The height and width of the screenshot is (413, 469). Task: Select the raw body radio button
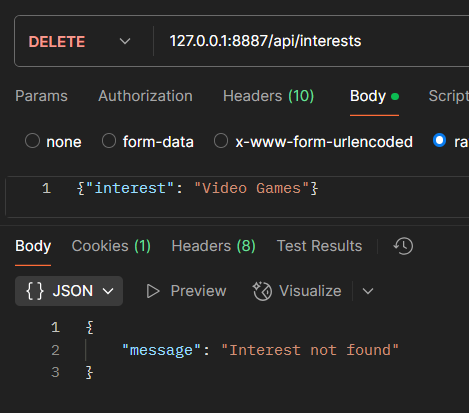pyautogui.click(x=439, y=140)
